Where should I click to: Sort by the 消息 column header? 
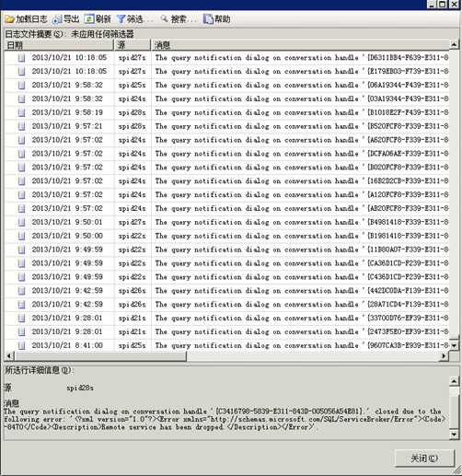(300, 45)
